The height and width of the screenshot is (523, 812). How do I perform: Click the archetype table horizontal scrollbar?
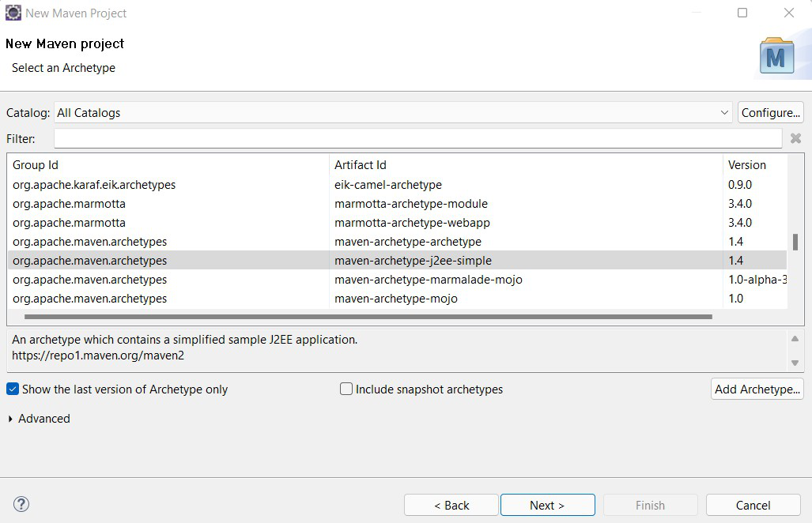(368, 317)
